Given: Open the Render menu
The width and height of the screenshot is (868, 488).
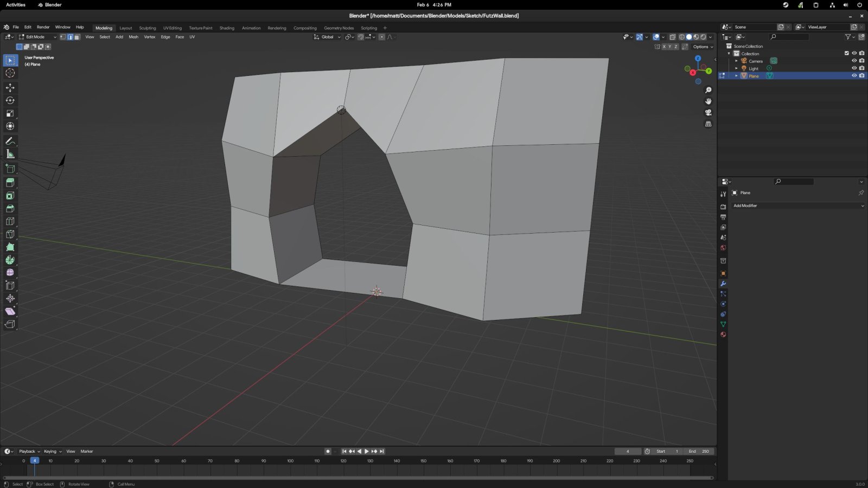Looking at the screenshot, I should coord(43,27).
